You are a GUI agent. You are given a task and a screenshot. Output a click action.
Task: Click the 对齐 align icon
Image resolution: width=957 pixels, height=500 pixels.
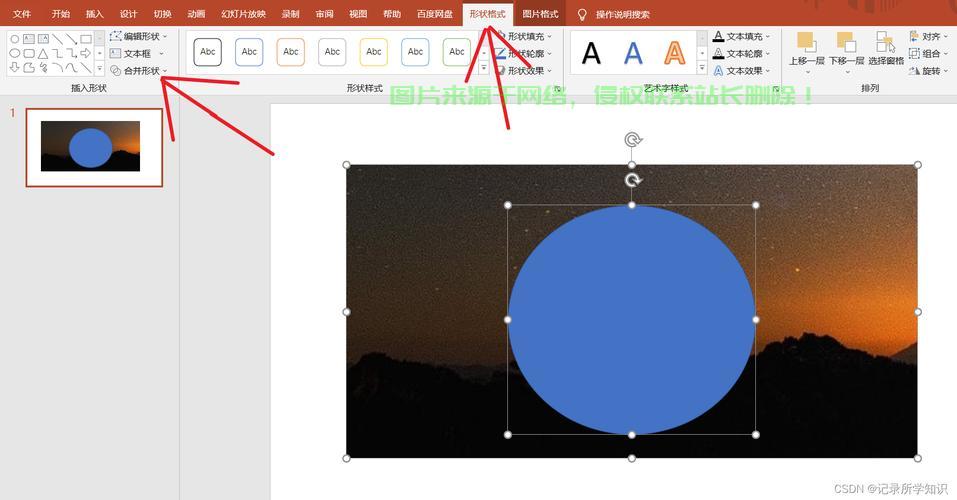(914, 37)
